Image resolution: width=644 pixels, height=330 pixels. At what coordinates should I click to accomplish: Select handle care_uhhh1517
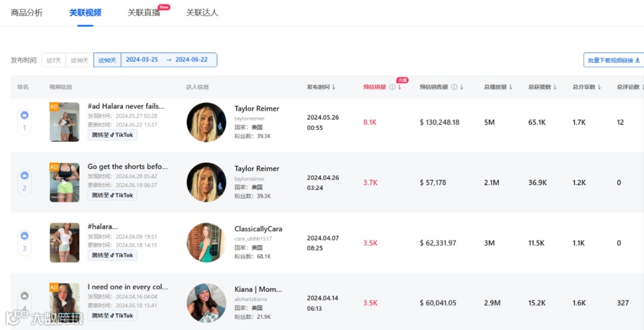[253, 238]
